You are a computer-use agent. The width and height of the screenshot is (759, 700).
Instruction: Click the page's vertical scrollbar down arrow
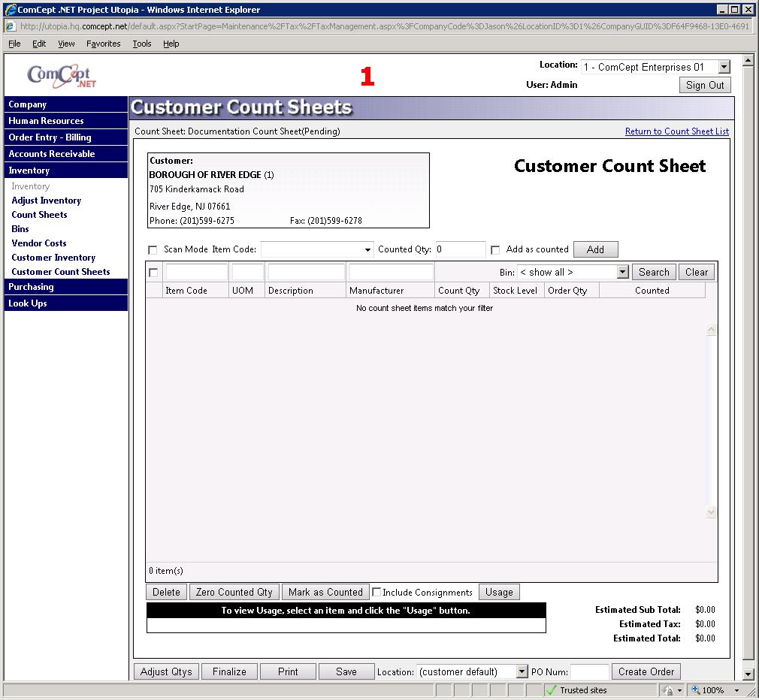click(x=748, y=674)
